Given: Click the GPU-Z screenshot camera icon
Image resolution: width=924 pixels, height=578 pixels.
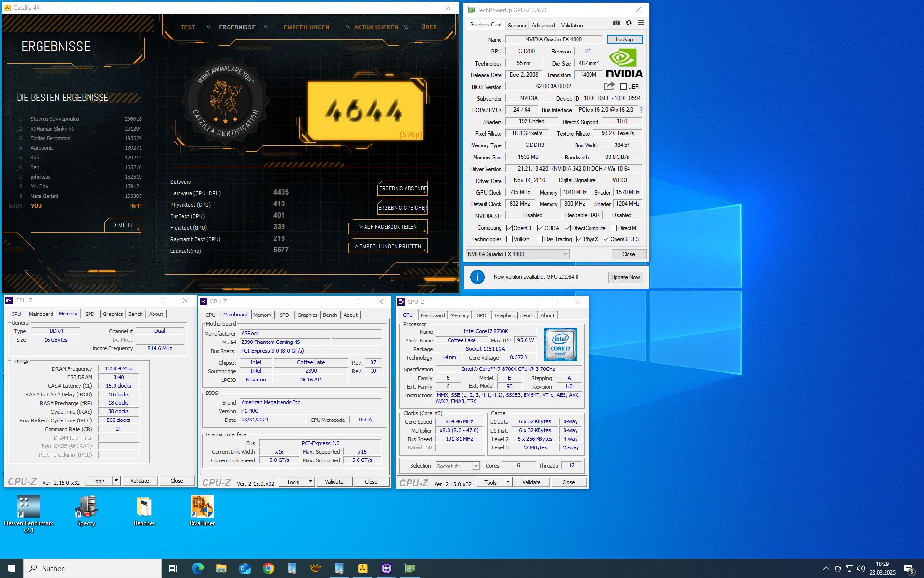Looking at the screenshot, I should click(x=616, y=23).
